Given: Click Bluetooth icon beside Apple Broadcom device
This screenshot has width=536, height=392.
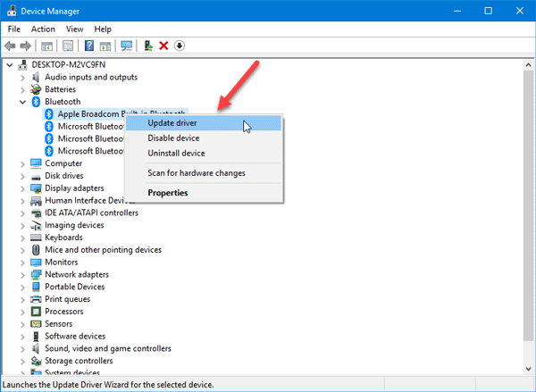Looking at the screenshot, I should (49, 113).
